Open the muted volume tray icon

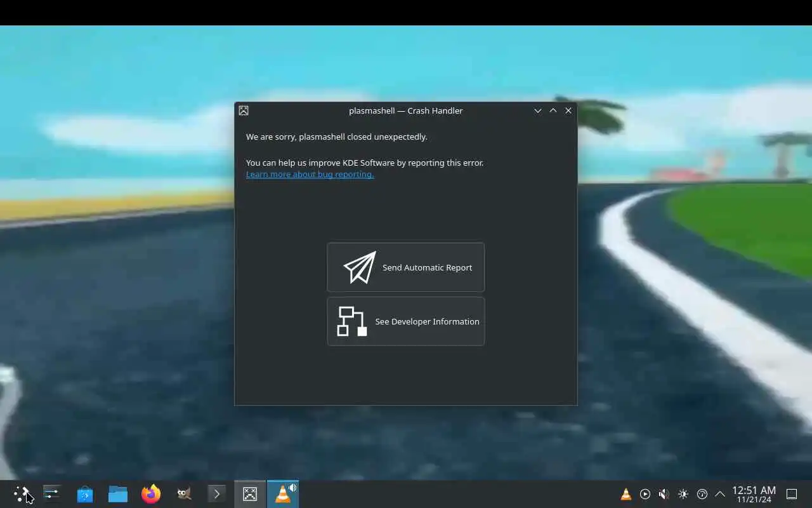(x=664, y=494)
